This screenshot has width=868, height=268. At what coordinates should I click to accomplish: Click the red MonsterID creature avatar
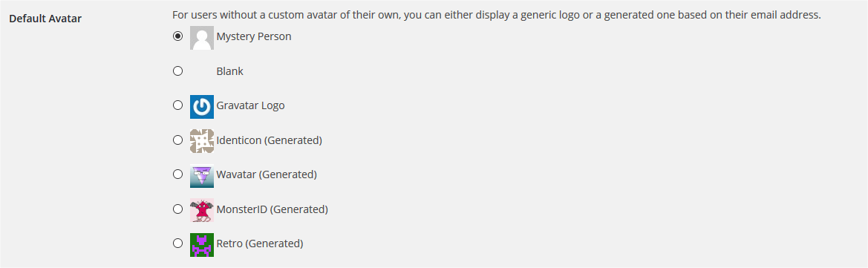(x=201, y=210)
